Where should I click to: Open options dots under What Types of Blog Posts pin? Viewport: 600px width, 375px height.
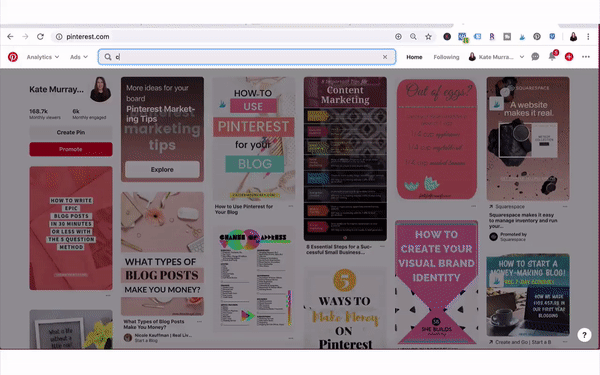point(199,322)
